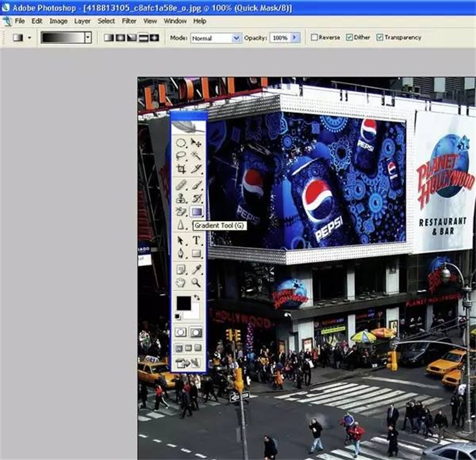Choose the Angle Gradient style

pos(131,37)
